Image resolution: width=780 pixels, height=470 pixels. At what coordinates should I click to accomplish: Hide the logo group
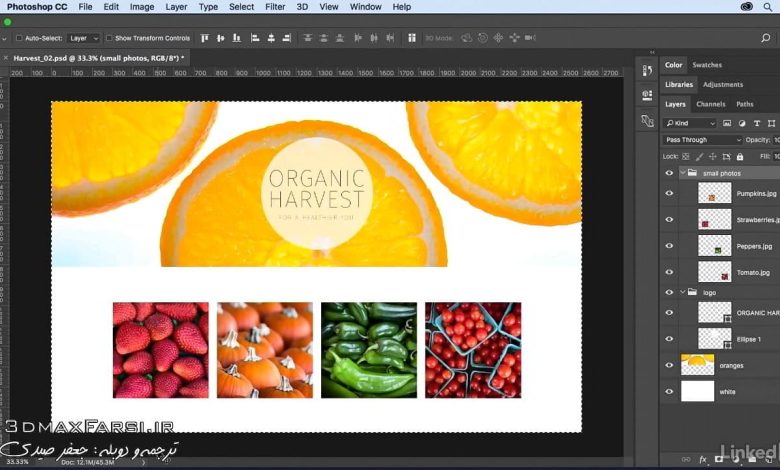(669, 292)
